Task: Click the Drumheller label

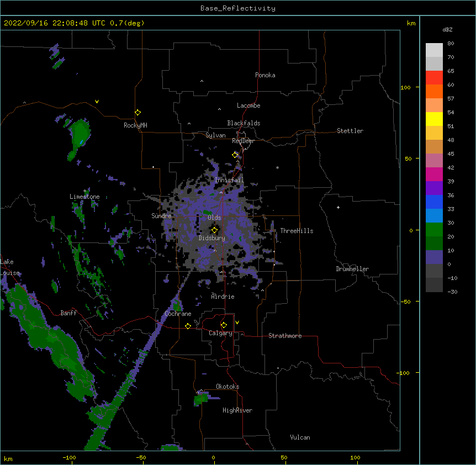Action: pyautogui.click(x=352, y=269)
